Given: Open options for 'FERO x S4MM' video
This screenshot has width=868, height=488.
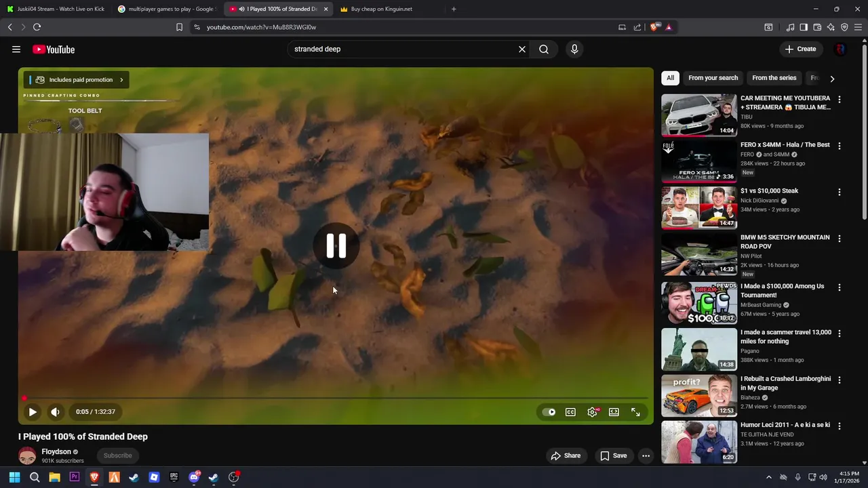Looking at the screenshot, I should 840,146.
